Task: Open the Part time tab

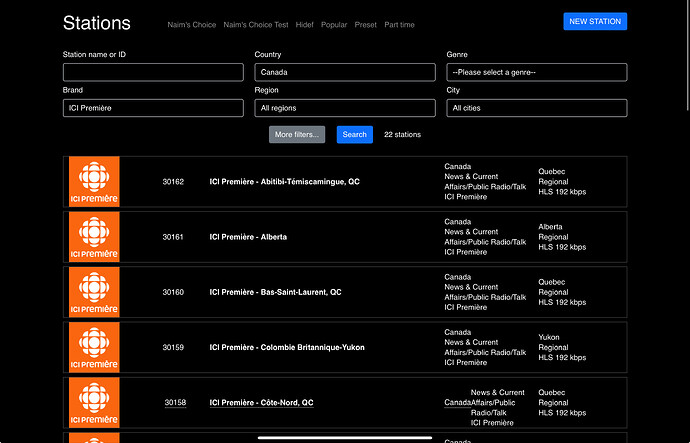Action: pos(399,25)
